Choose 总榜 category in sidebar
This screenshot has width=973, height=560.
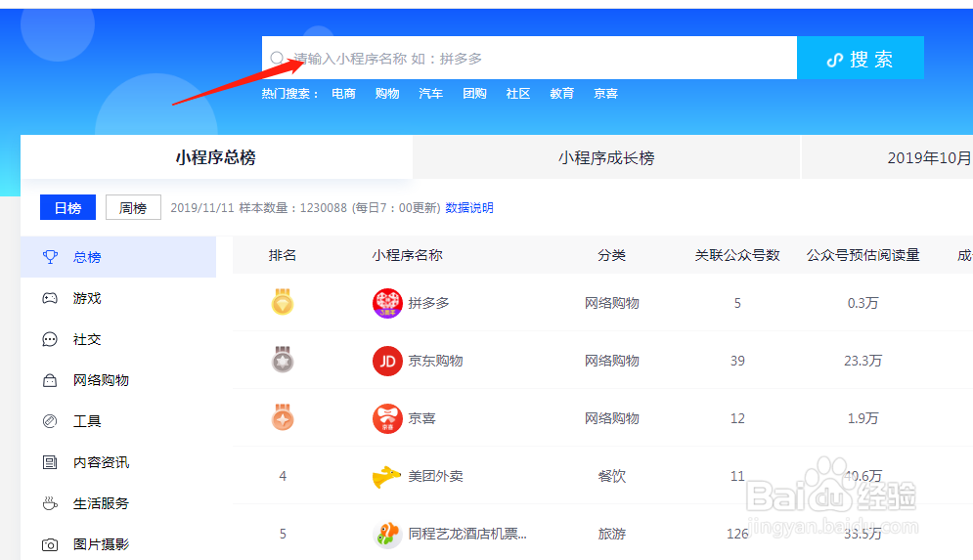pos(118,257)
